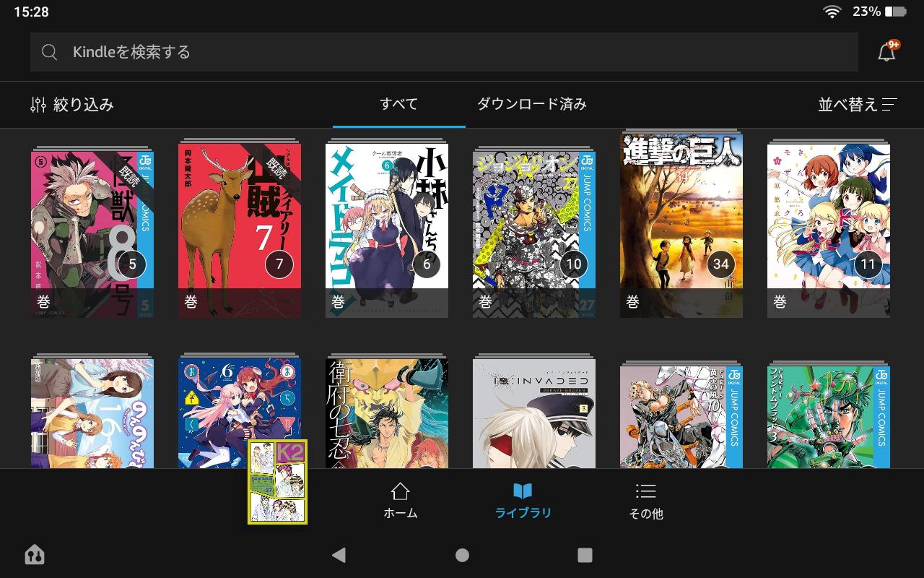Open the schoolgirls cover with badge 11
924x578 pixels.
click(x=829, y=229)
